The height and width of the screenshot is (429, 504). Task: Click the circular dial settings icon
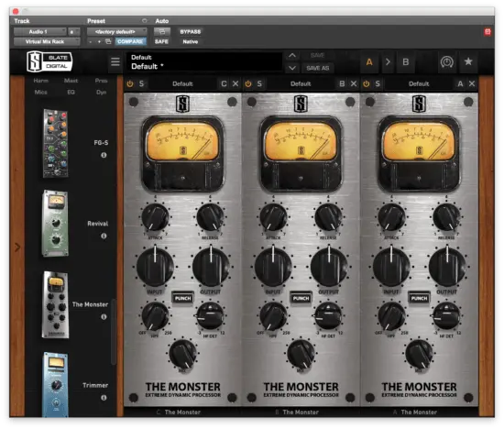(447, 61)
